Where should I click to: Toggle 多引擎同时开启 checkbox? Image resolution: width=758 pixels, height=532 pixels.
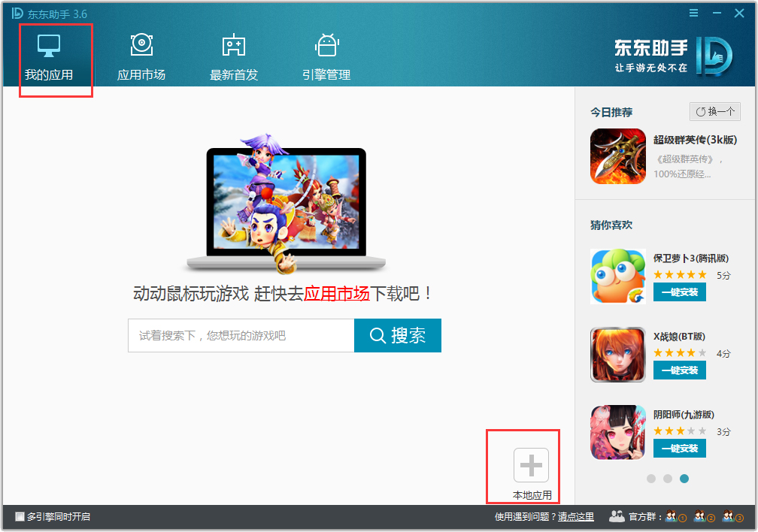point(20,516)
